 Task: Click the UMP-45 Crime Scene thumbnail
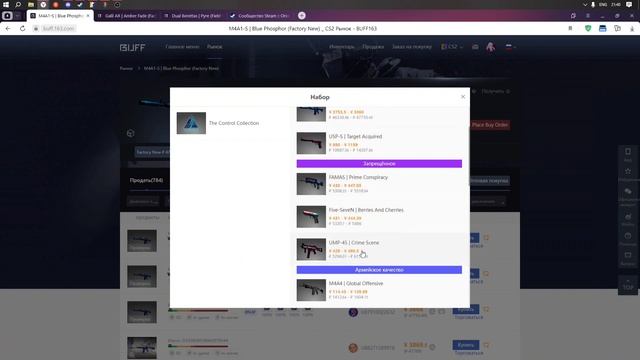[311, 249]
